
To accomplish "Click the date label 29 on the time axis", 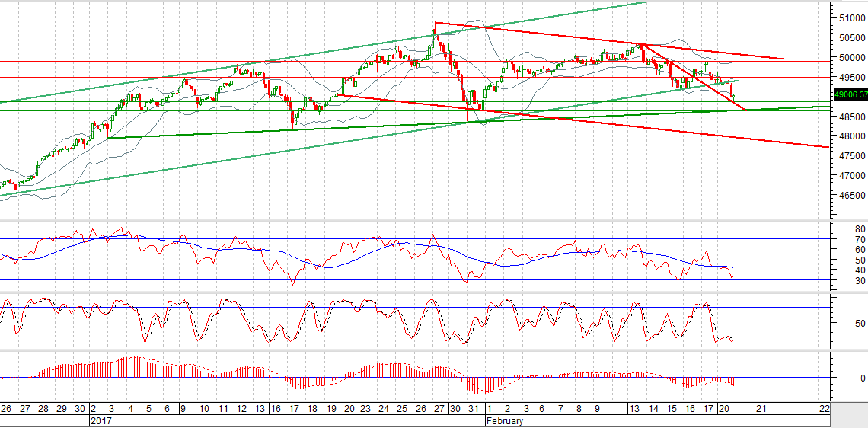I will point(62,409).
